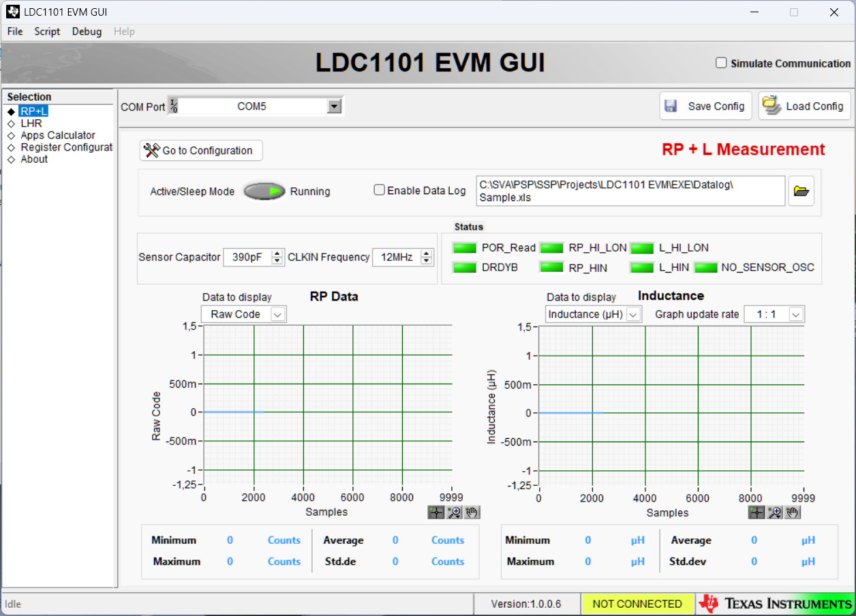
Task: Click the Version:1.0.0.6 status text
Action: click(526, 604)
